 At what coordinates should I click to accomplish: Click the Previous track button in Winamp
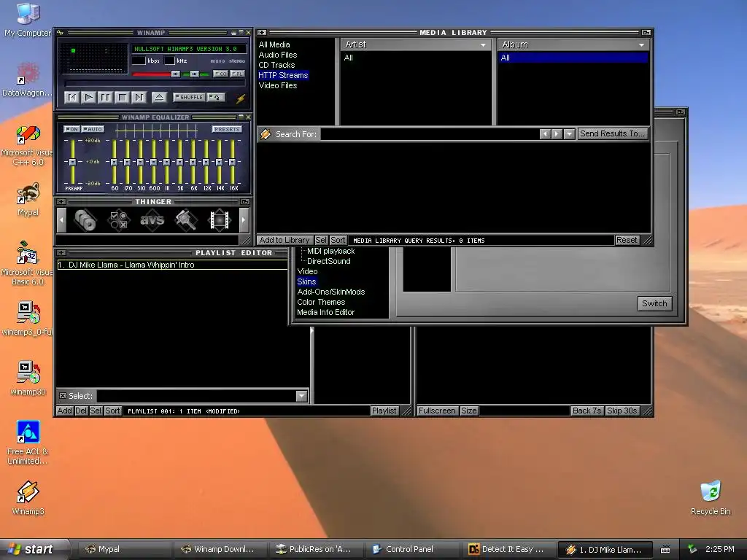(72, 98)
